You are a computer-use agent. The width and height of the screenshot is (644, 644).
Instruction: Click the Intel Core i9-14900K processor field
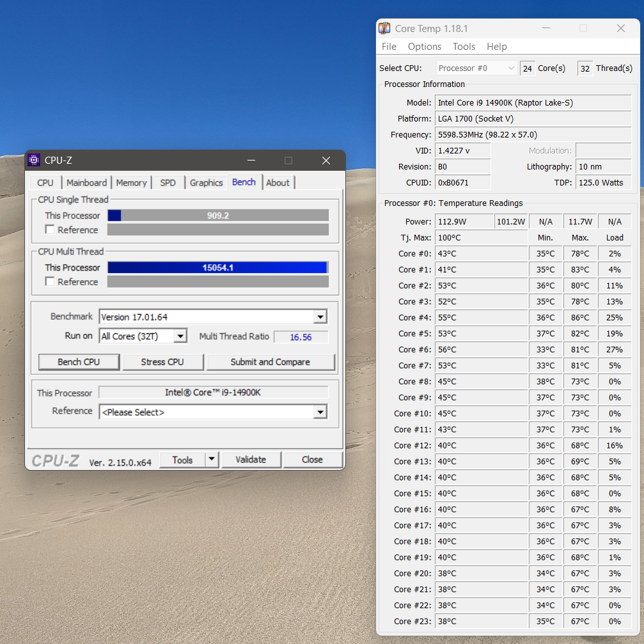[213, 392]
